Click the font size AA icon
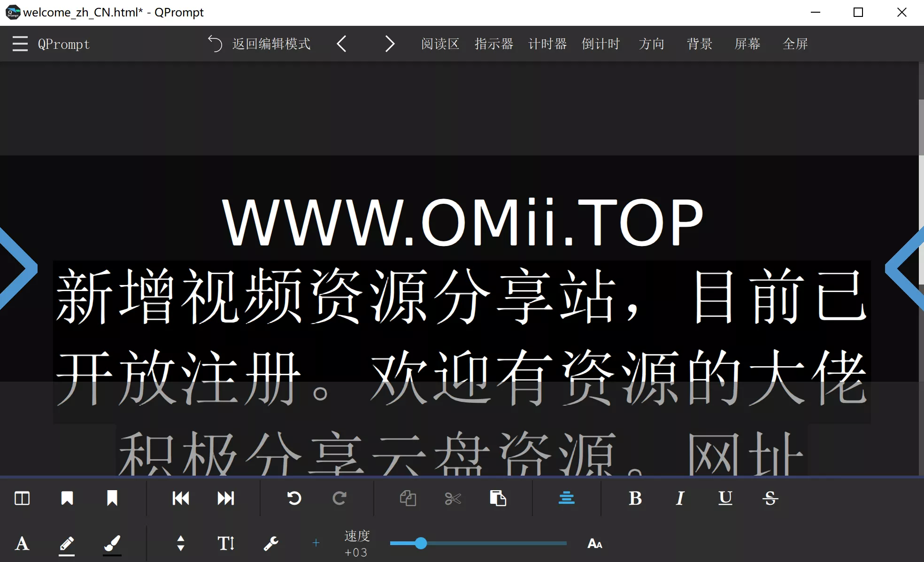924x562 pixels. [595, 544]
